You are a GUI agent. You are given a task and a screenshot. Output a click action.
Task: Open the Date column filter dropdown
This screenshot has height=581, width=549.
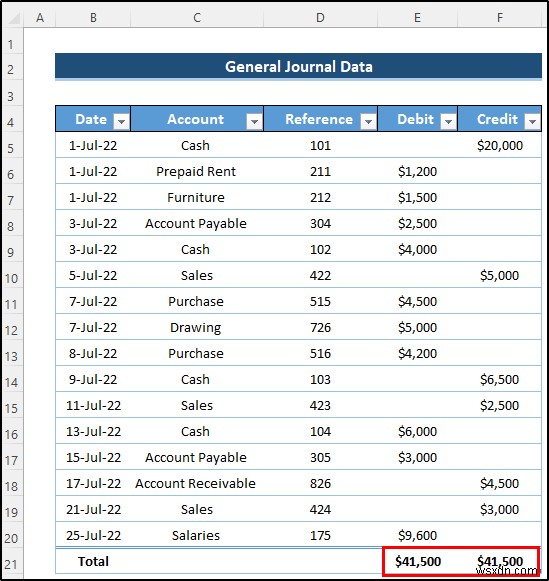point(121,121)
